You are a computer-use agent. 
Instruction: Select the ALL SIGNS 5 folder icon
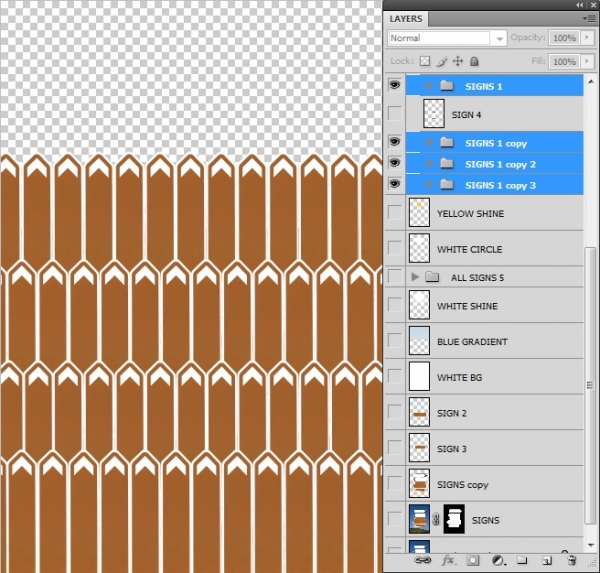[x=432, y=277]
